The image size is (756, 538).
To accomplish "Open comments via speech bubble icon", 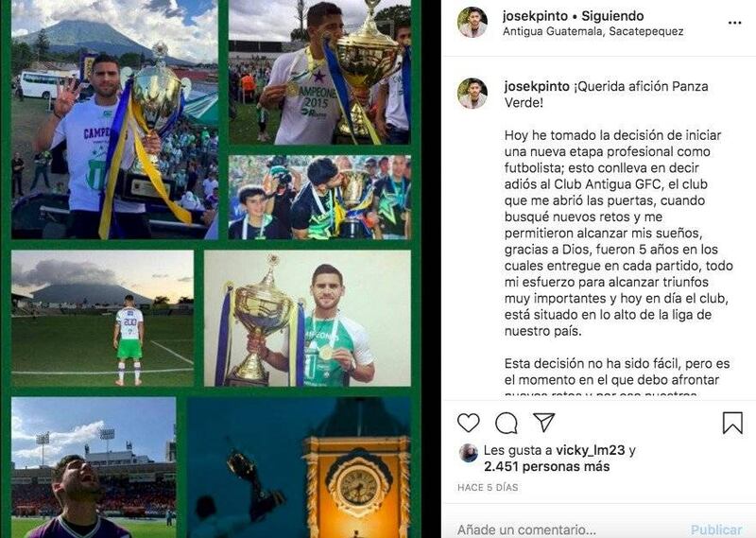I will [507, 424].
